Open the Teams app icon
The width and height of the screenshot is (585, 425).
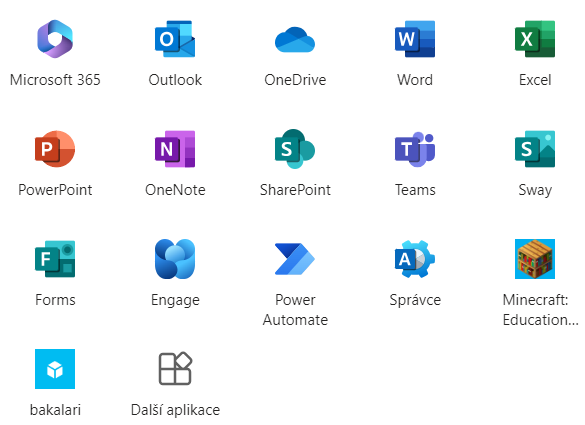(x=415, y=149)
